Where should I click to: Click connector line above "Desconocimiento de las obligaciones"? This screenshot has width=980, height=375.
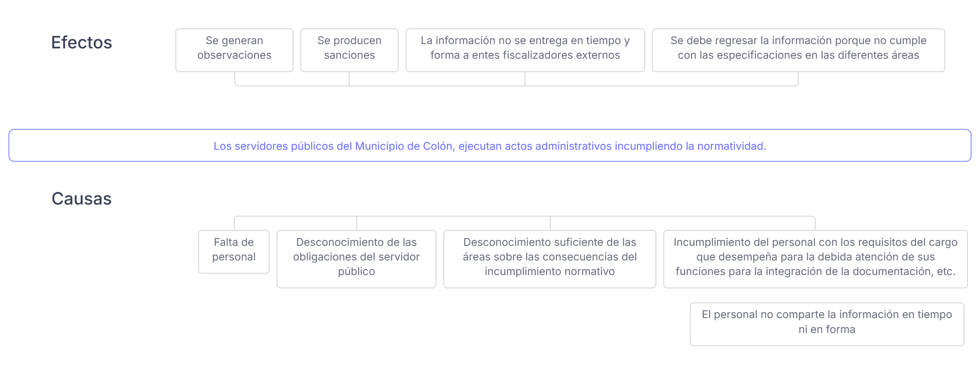357,223
